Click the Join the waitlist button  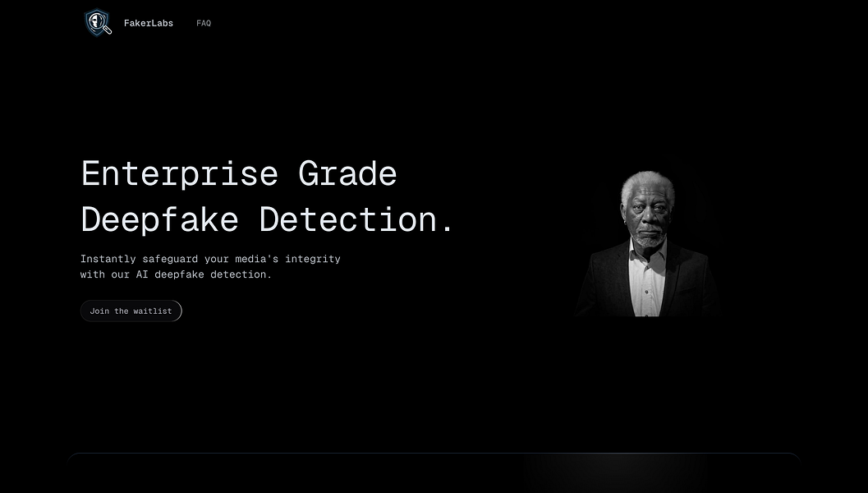(131, 311)
